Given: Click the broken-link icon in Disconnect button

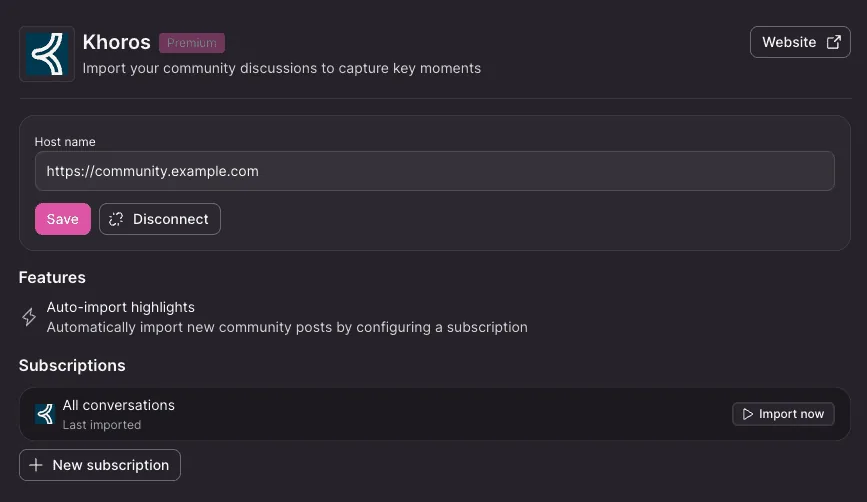Looking at the screenshot, I should pos(116,219).
